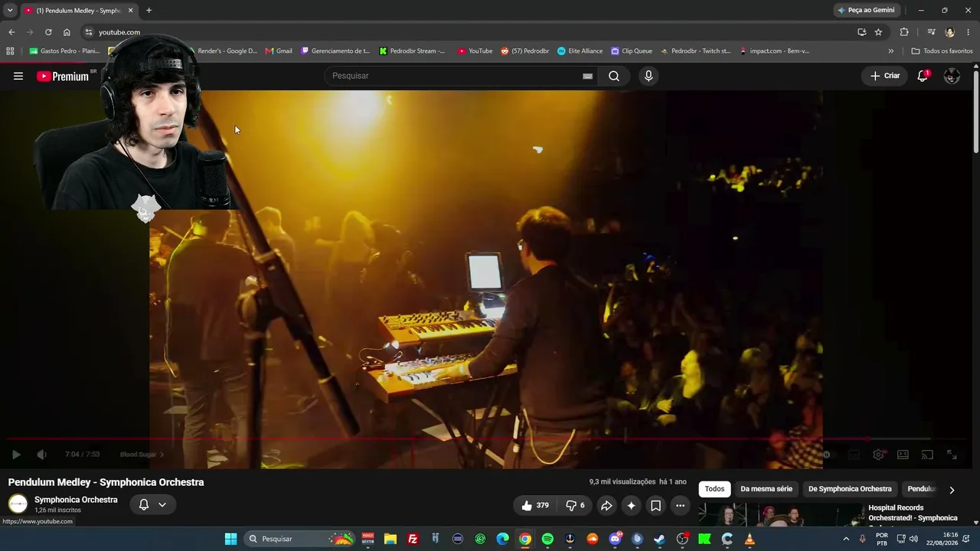Viewport: 980px width, 551px height.
Task: Go back in Chrome navigation
Action: 11,32
